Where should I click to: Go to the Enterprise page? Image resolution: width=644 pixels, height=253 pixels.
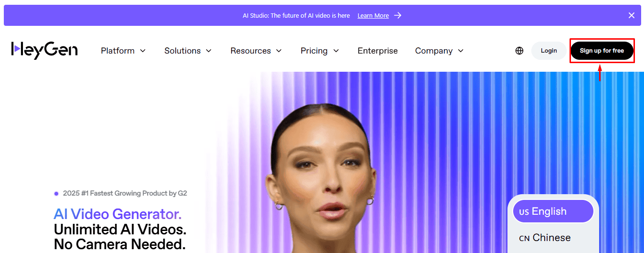click(378, 51)
